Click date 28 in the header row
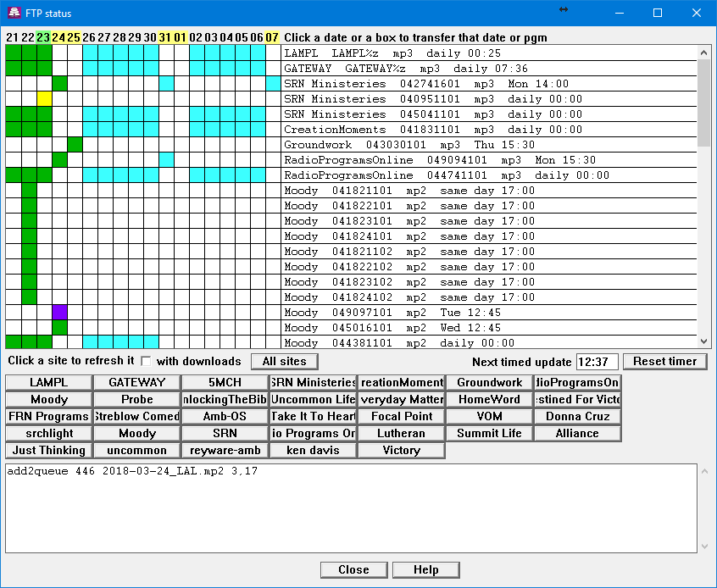717x588 pixels. click(119, 37)
